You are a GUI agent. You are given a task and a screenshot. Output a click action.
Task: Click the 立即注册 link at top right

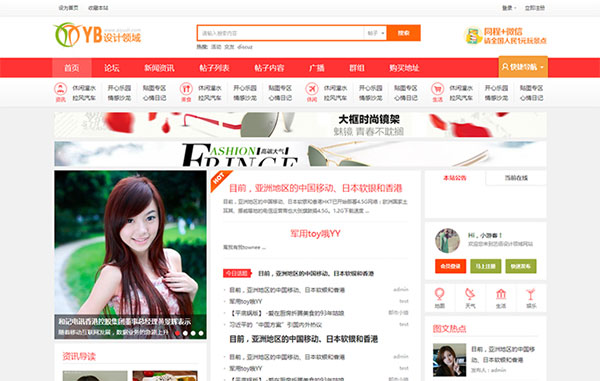(535, 8)
